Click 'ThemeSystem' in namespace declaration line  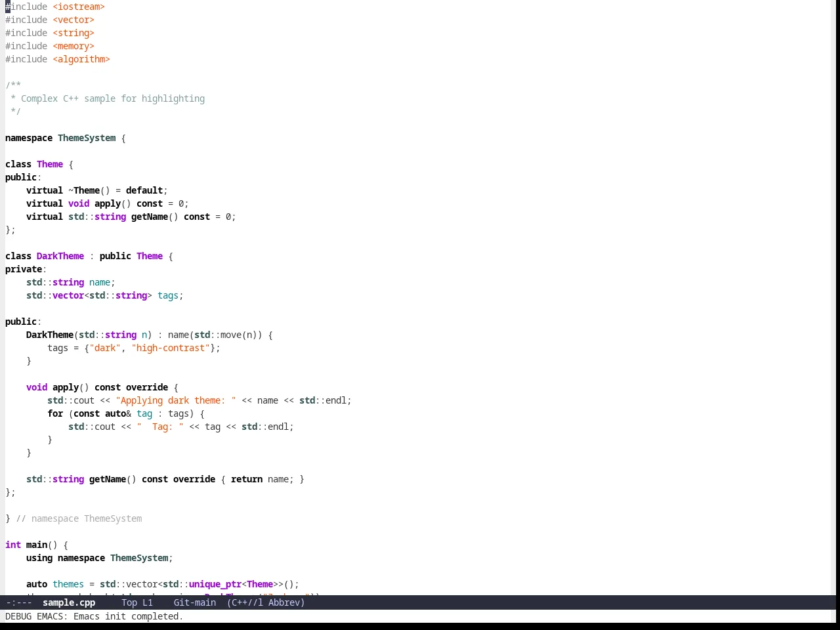tap(87, 138)
